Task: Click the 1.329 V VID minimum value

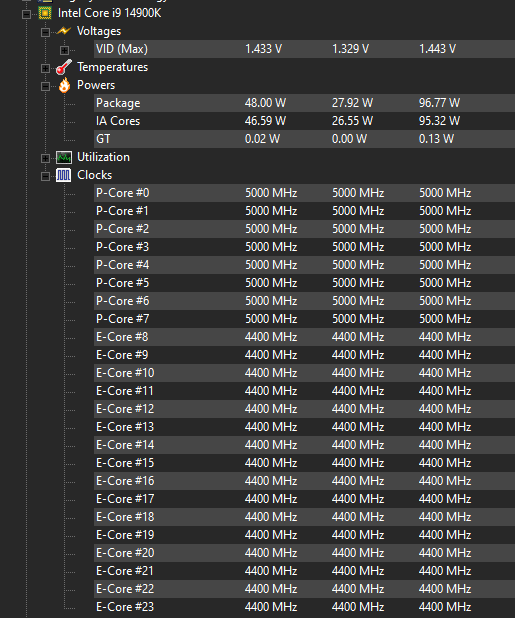Action: 350,49
